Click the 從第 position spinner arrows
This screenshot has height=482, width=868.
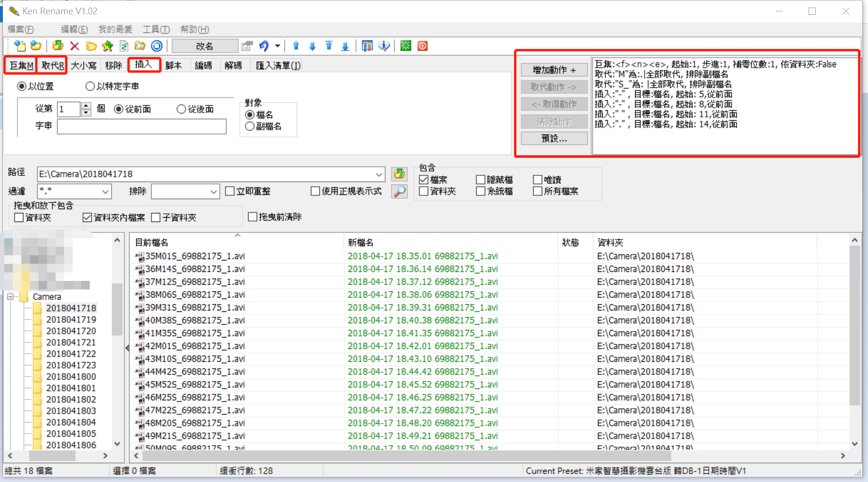coord(86,109)
